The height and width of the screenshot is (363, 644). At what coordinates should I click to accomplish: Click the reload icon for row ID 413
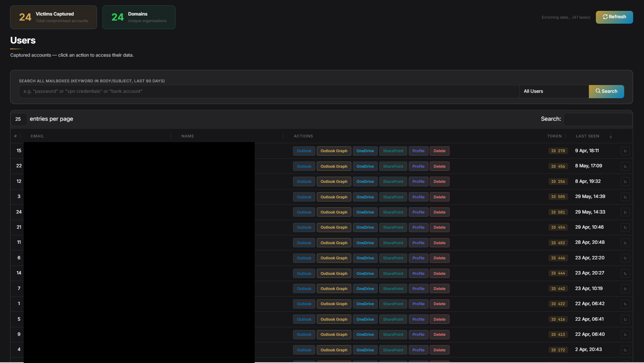click(x=625, y=335)
